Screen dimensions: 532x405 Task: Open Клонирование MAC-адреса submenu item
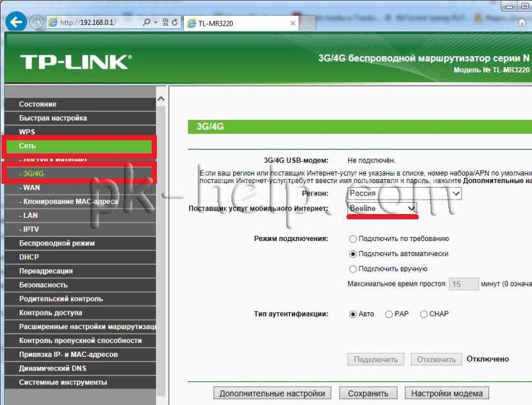pyautogui.click(x=80, y=202)
